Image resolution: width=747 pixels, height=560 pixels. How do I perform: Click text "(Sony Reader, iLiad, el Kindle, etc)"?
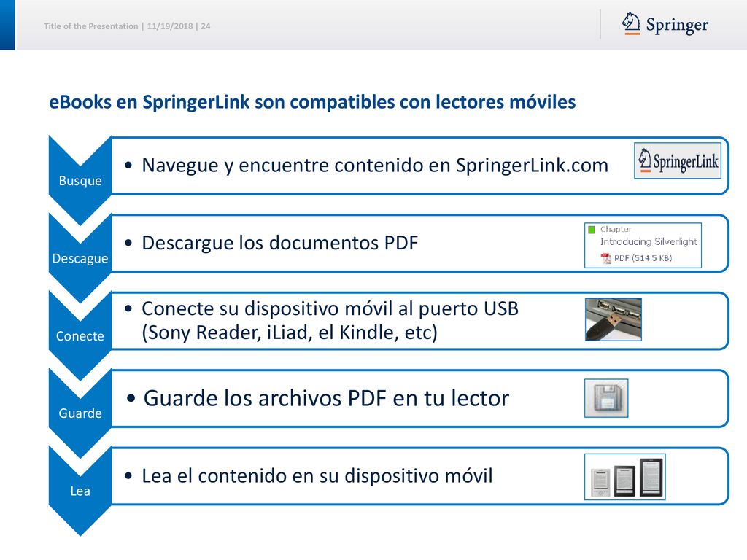[289, 332]
